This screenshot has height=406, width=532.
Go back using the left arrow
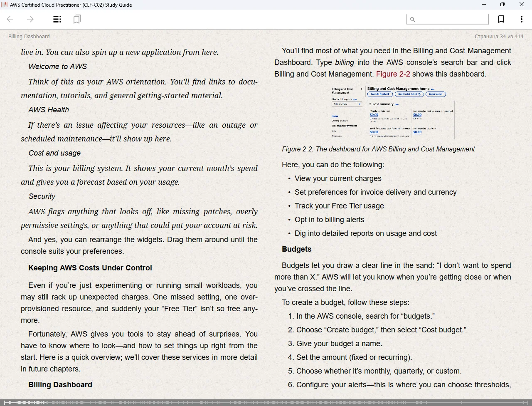pos(10,19)
